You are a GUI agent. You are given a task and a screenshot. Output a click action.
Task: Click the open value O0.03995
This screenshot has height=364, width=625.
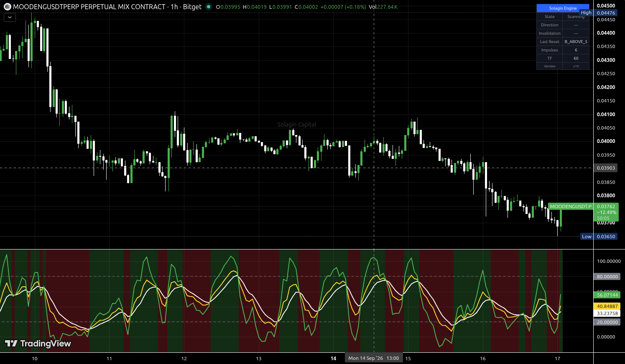coord(228,7)
